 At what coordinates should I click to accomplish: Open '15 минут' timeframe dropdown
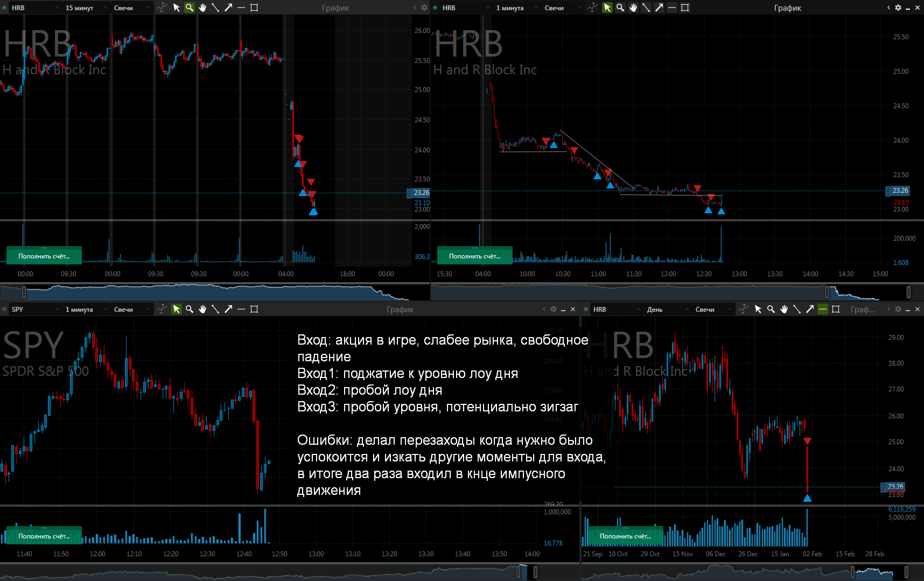(85, 8)
